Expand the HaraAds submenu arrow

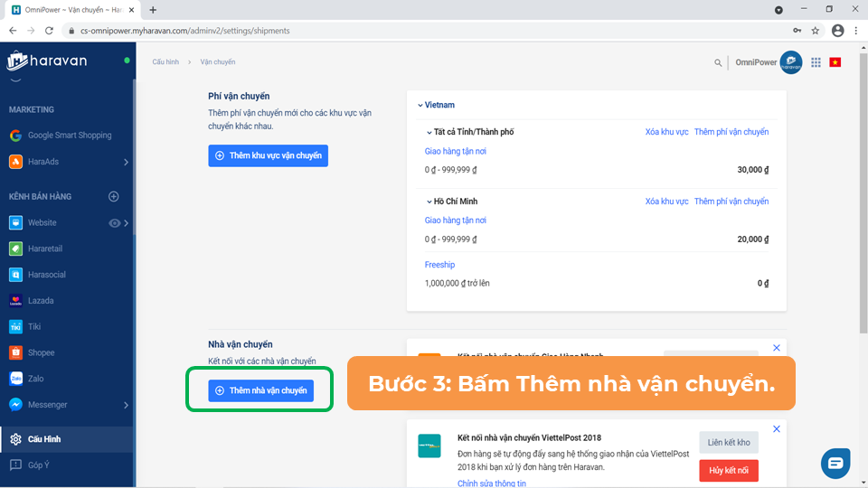click(x=127, y=162)
